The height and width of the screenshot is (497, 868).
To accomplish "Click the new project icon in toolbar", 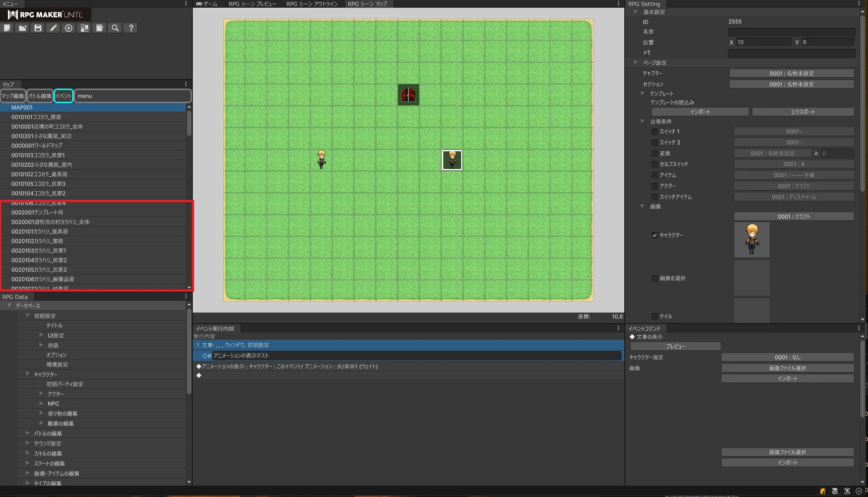I will pyautogui.click(x=7, y=28).
